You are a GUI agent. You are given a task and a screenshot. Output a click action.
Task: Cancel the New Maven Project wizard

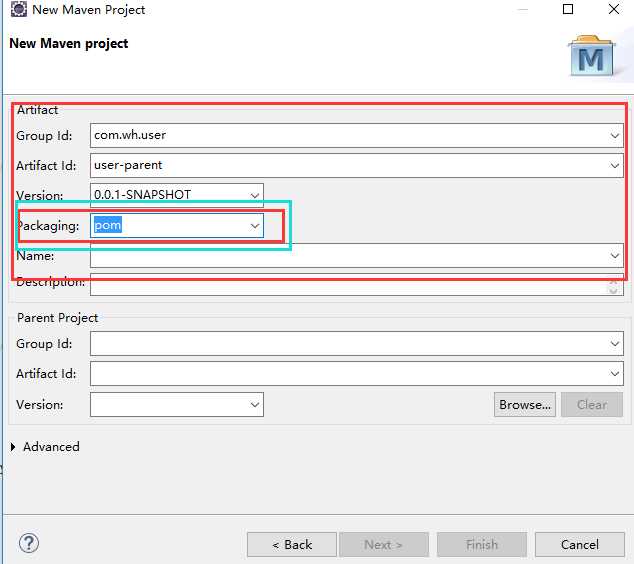580,545
